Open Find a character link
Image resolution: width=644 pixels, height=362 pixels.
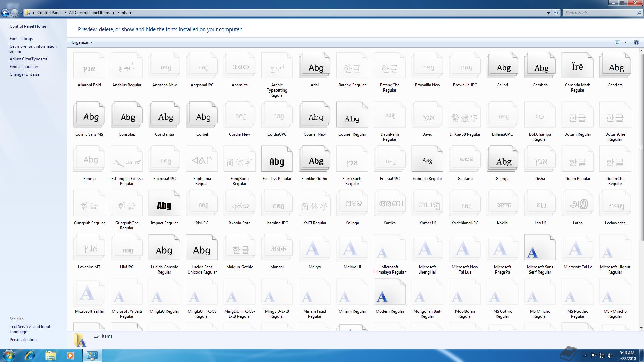[x=24, y=67]
